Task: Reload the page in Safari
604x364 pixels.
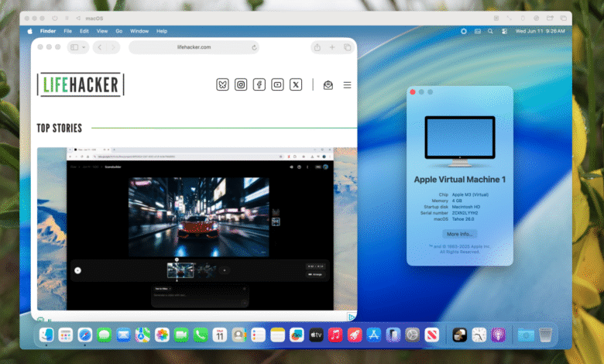Action: (254, 47)
